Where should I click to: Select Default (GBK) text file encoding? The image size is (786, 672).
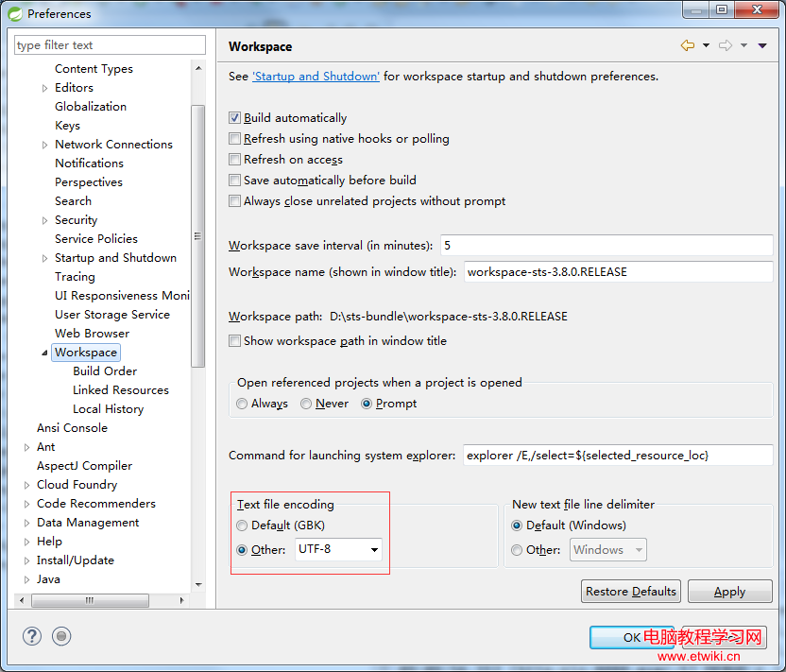(242, 526)
